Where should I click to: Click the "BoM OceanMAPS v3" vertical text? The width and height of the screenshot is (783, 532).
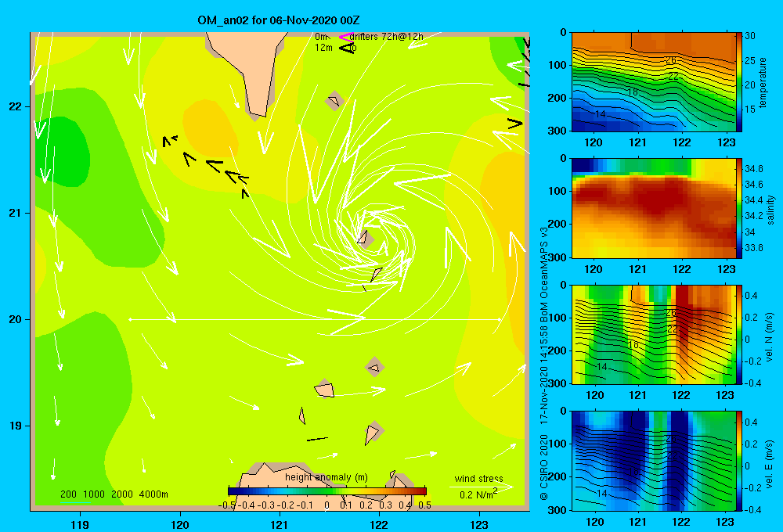pyautogui.click(x=544, y=275)
